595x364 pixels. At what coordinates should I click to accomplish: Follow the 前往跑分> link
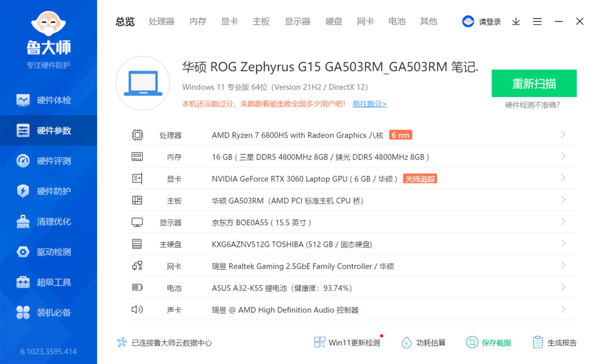click(370, 104)
